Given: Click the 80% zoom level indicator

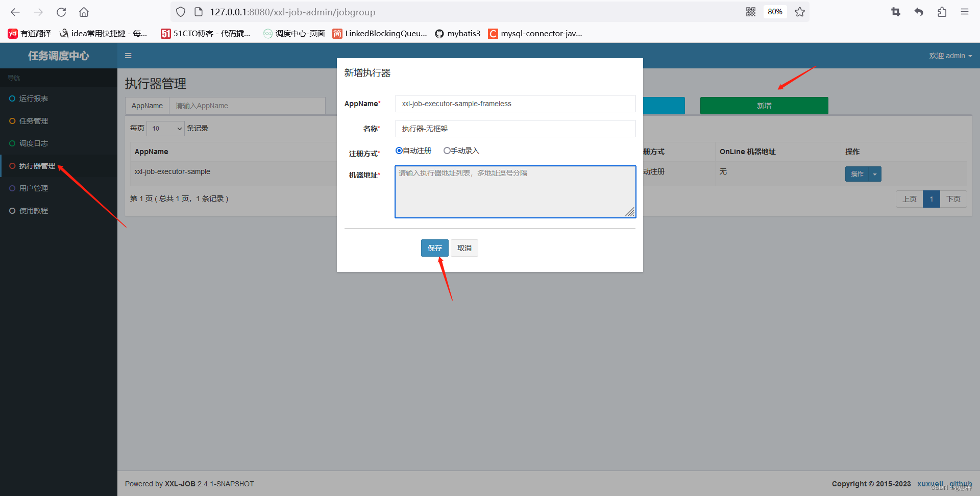Looking at the screenshot, I should pos(775,12).
